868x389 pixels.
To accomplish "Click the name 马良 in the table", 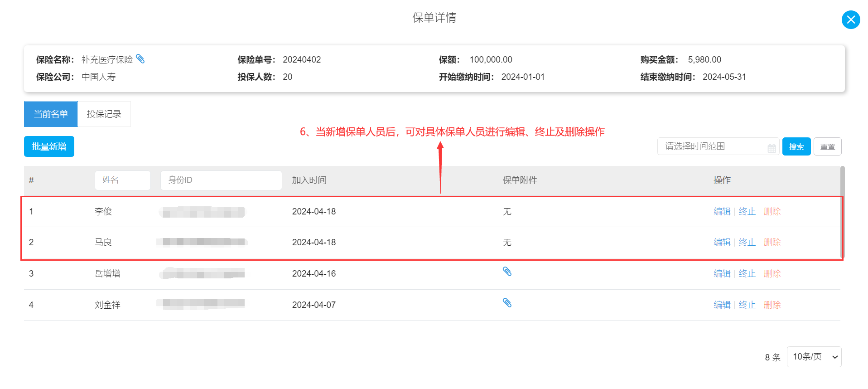I will coord(103,242).
